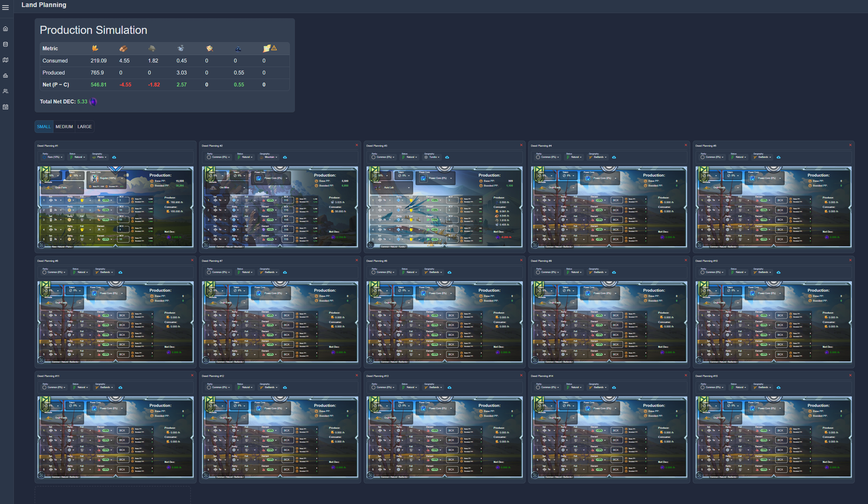The width and height of the screenshot is (868, 504).
Task: Open the map sidebar icon
Action: coord(5,60)
